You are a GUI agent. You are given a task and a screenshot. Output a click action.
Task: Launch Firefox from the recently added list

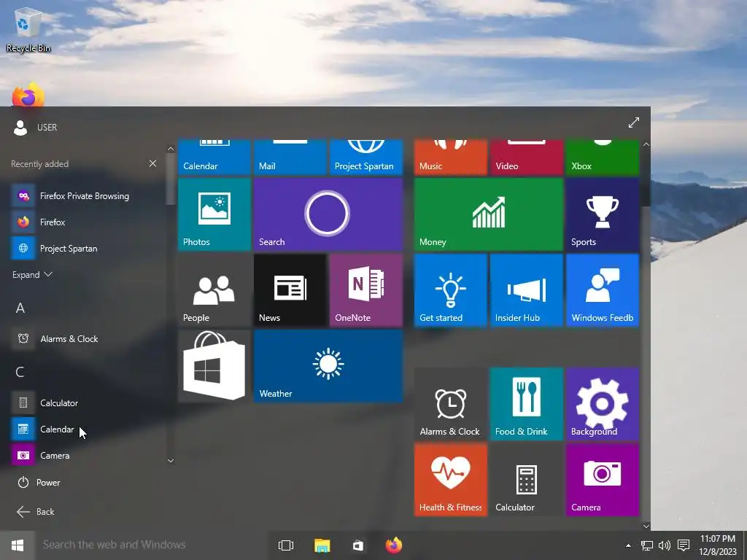86,222
